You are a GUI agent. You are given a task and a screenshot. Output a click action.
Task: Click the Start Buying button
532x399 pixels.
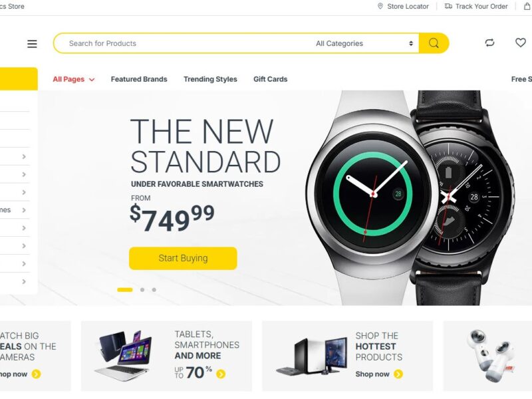click(x=184, y=258)
